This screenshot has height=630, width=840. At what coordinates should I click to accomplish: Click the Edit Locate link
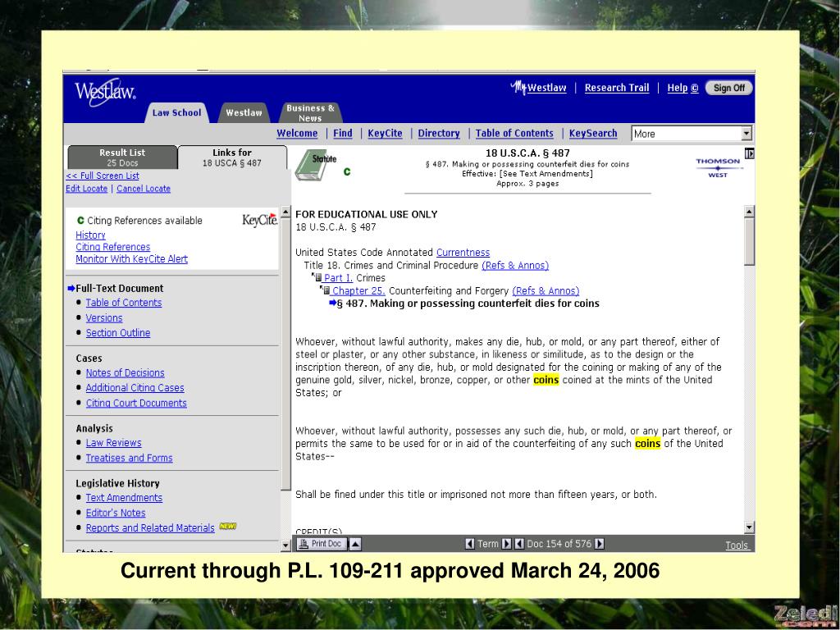87,189
